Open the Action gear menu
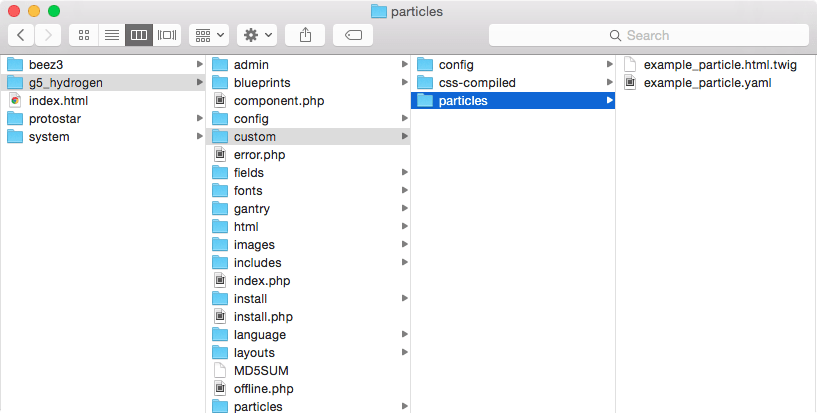Image resolution: width=817 pixels, height=413 pixels. click(257, 35)
